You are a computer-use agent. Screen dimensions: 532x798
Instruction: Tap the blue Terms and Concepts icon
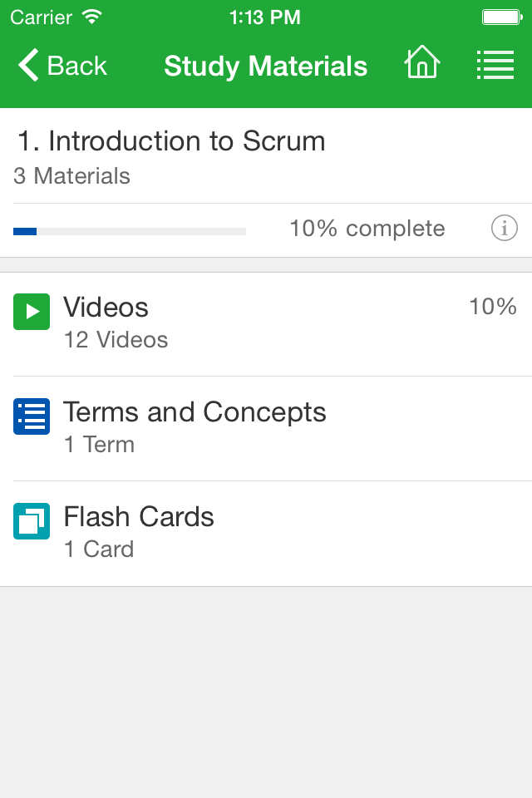point(32,416)
